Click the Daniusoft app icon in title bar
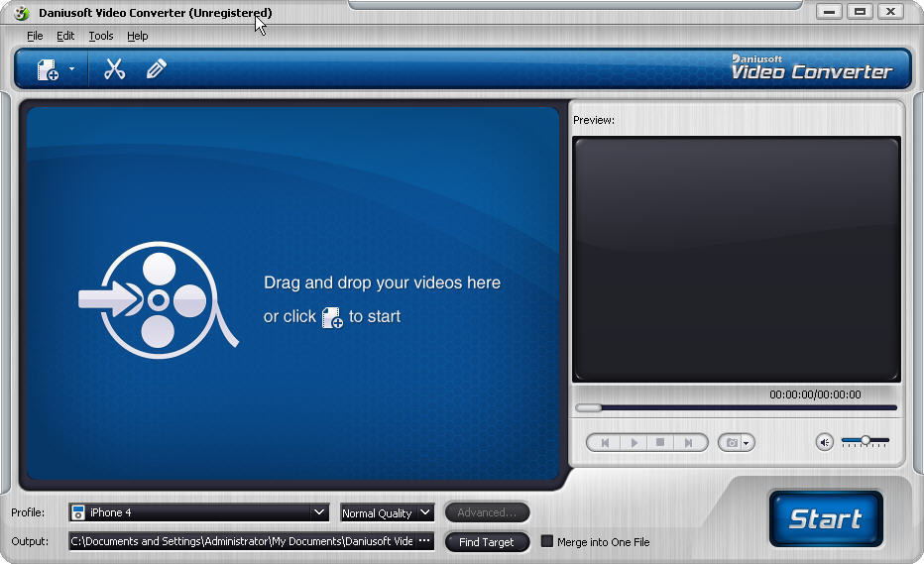 click(21, 12)
